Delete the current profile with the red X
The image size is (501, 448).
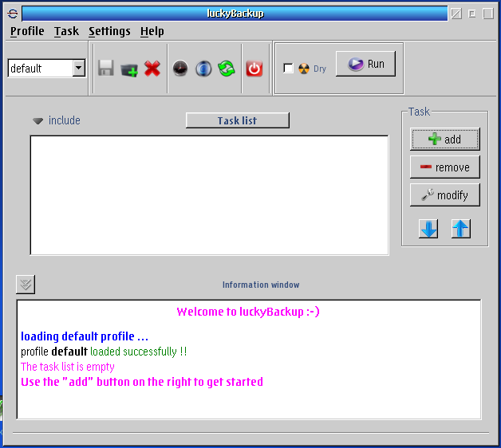pos(152,69)
